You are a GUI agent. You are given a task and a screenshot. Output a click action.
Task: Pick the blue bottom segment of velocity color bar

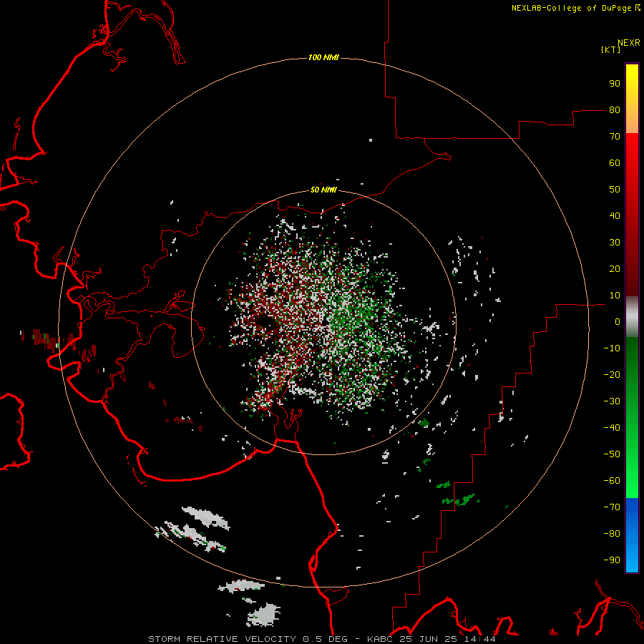tap(632, 535)
